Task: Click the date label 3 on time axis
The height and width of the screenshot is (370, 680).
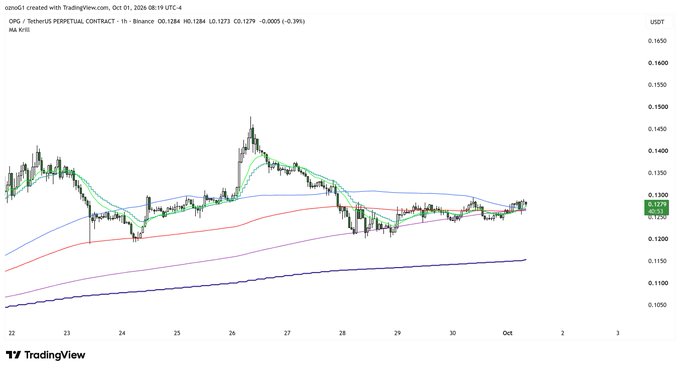Action: tap(618, 333)
